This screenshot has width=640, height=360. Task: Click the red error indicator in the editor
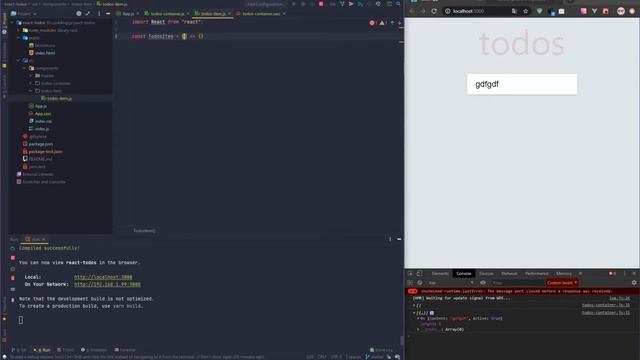(372, 23)
